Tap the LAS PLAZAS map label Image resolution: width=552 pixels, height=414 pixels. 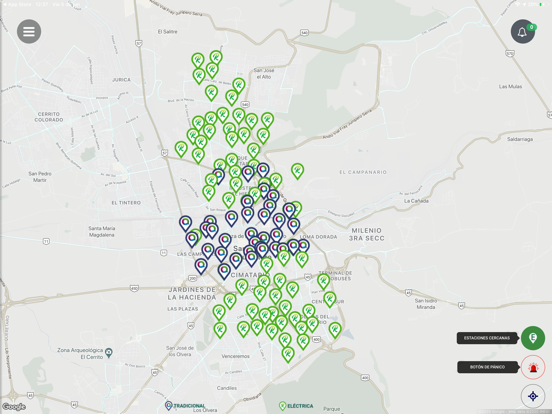point(182,309)
